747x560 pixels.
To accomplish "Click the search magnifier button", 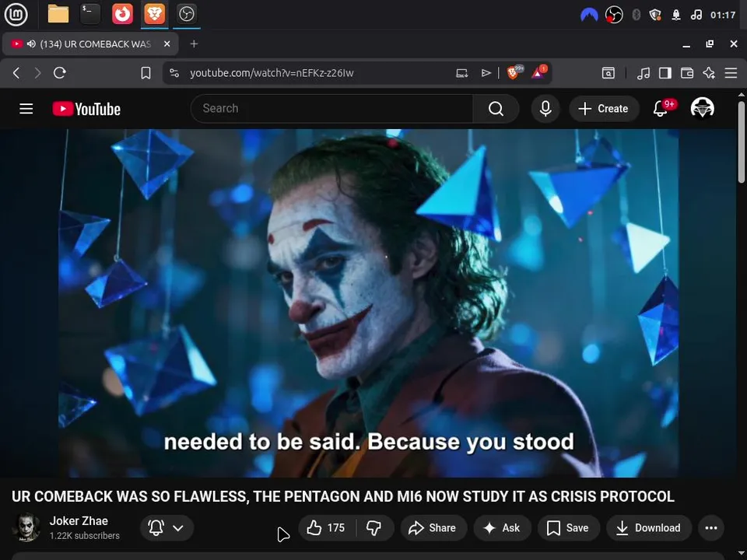I will coord(496,109).
